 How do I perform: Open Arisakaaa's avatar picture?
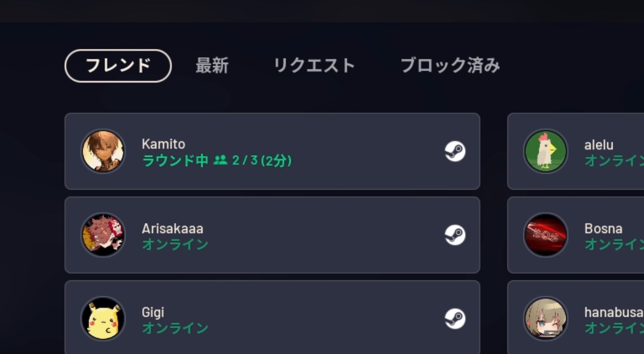point(103,235)
